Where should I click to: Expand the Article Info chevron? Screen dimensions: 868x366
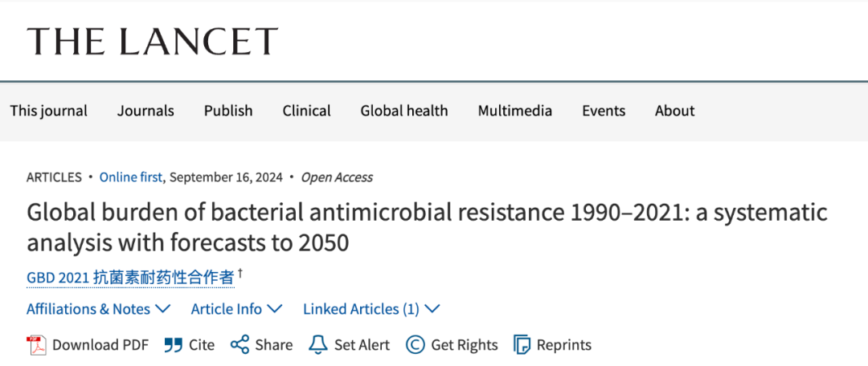[275, 309]
